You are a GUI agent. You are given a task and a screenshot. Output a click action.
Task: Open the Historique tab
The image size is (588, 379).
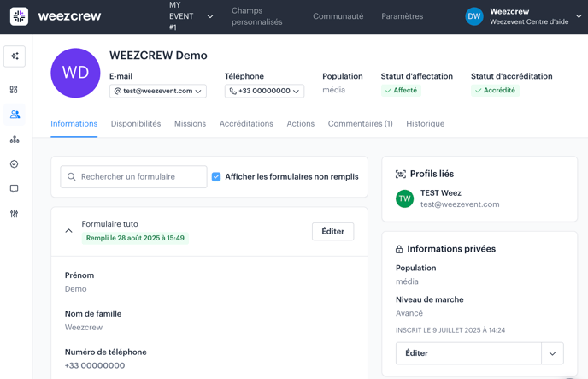click(x=426, y=123)
